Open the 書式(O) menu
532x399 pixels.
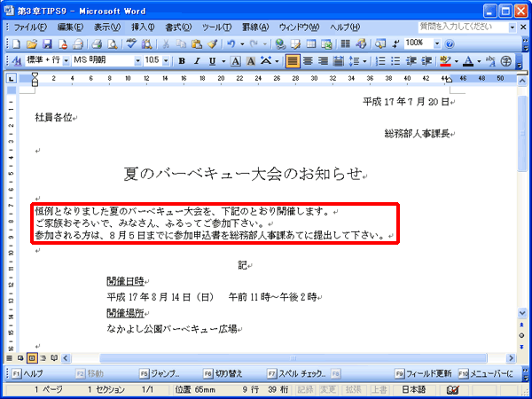click(178, 27)
